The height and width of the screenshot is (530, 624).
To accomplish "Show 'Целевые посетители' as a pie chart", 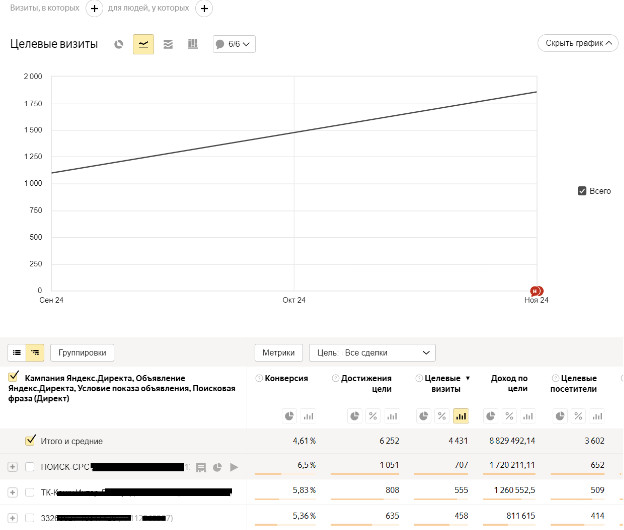I will [x=560, y=416].
